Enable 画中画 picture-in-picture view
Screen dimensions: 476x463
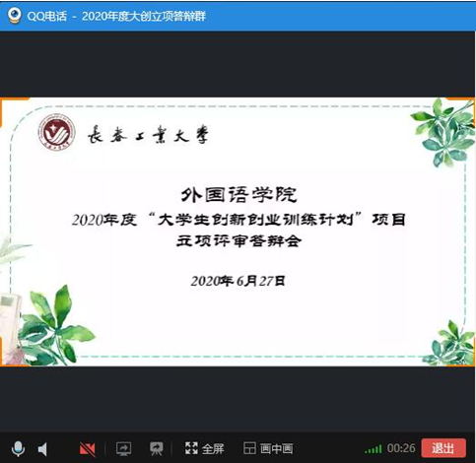(268, 448)
